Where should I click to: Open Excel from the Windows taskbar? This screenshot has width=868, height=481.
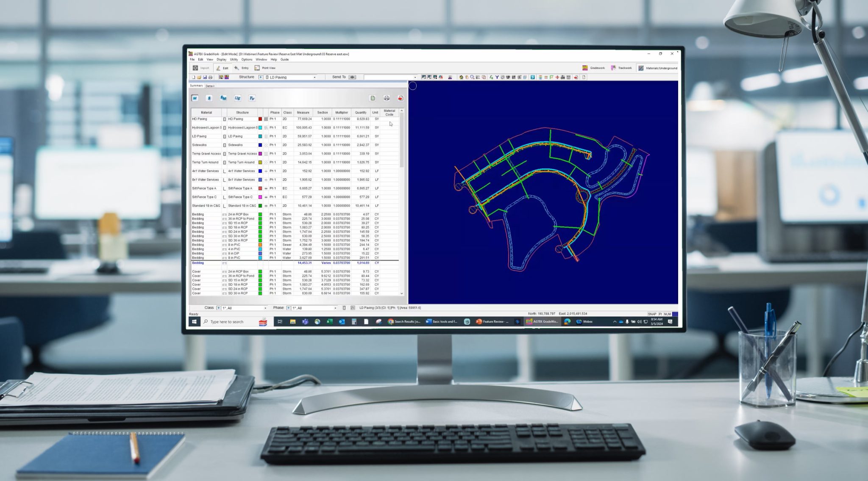[x=329, y=322]
